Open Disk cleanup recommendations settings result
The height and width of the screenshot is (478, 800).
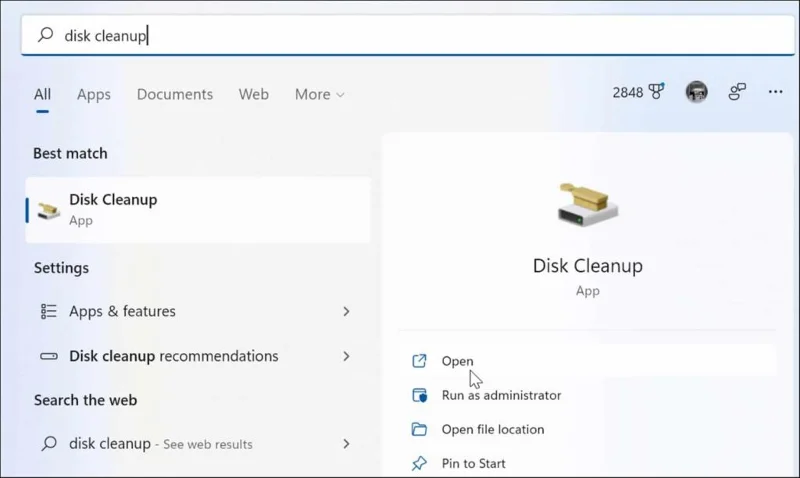click(198, 356)
